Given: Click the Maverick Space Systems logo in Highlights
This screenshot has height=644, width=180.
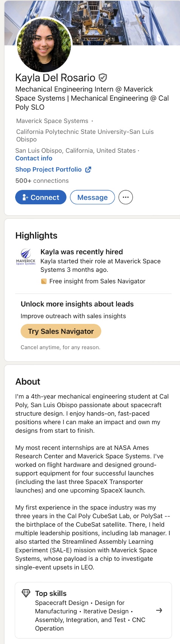Looking at the screenshot, I should coord(26,257).
